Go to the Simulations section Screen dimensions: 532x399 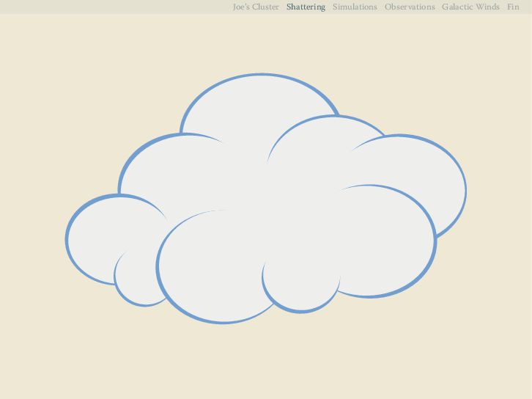(x=355, y=7)
